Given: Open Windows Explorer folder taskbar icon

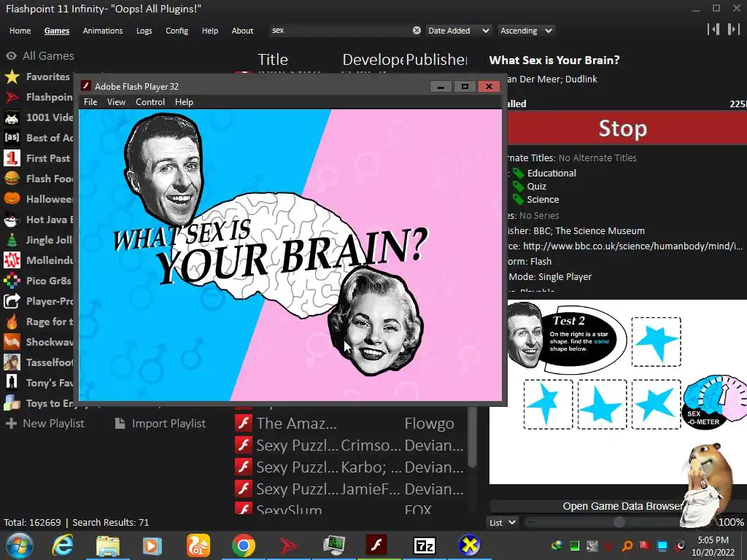Looking at the screenshot, I should click(108, 545).
